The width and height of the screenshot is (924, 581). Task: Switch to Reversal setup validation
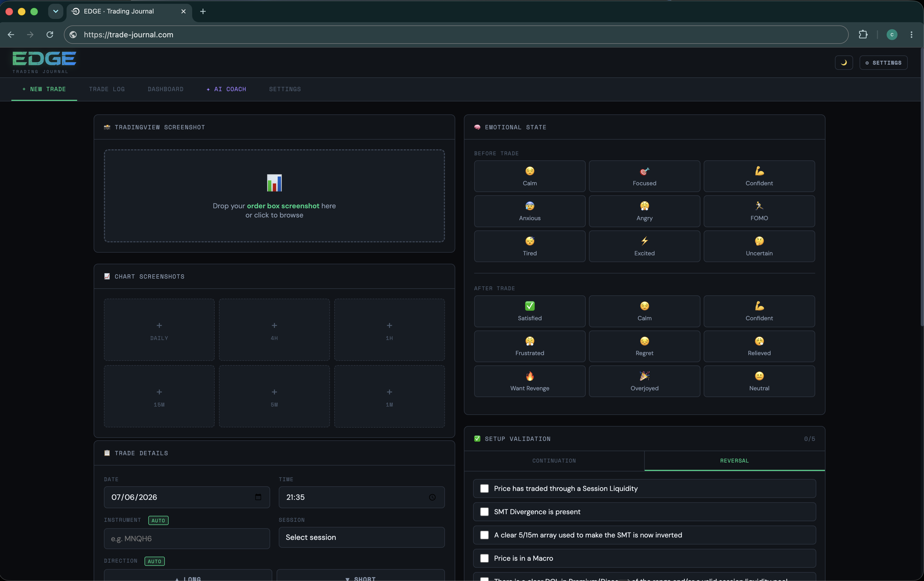(734, 461)
